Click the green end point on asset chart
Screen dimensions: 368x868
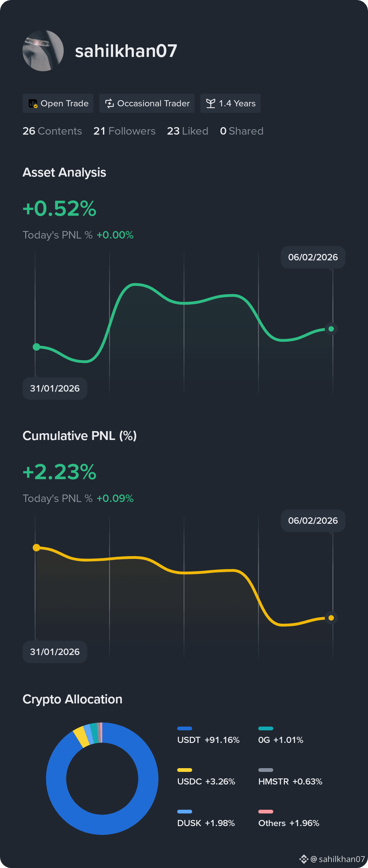(331, 329)
